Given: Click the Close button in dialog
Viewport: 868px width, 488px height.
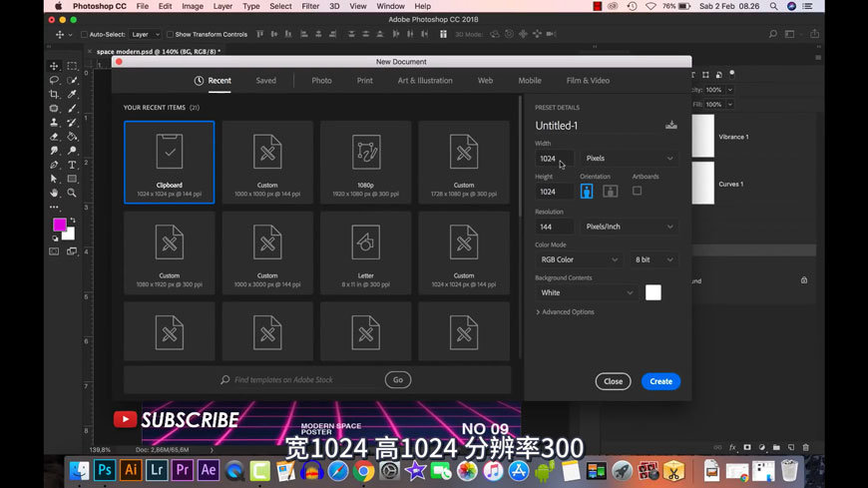Looking at the screenshot, I should point(613,381).
